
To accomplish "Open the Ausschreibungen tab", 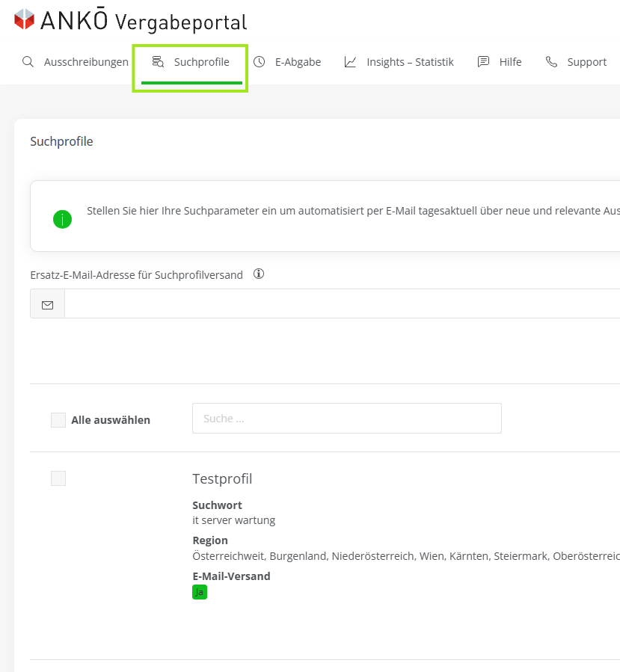I will (86, 62).
